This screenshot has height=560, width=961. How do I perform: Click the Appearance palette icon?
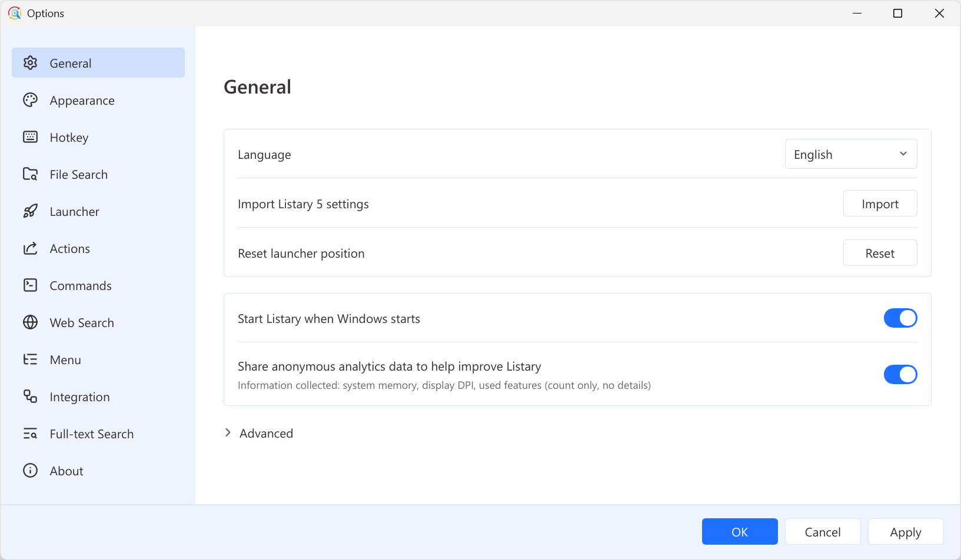coord(30,100)
